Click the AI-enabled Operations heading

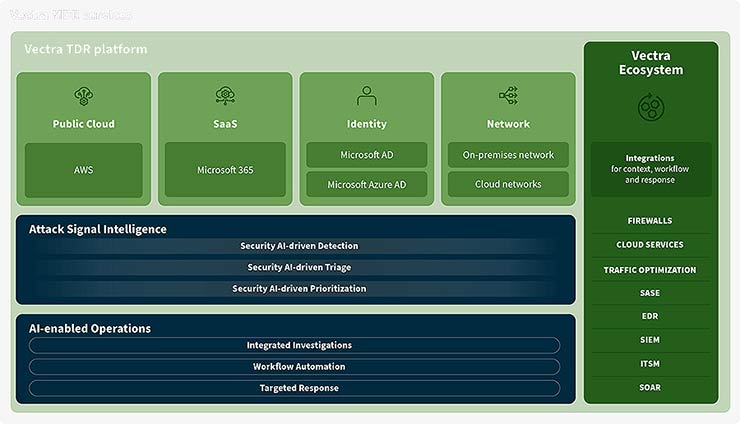click(x=90, y=329)
